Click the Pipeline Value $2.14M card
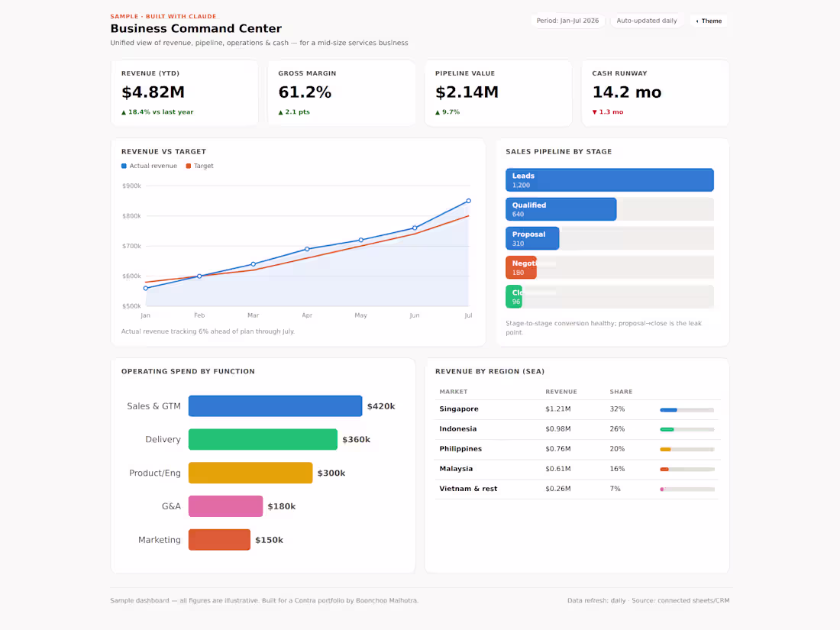Image resolution: width=840 pixels, height=630 pixels. (x=498, y=92)
